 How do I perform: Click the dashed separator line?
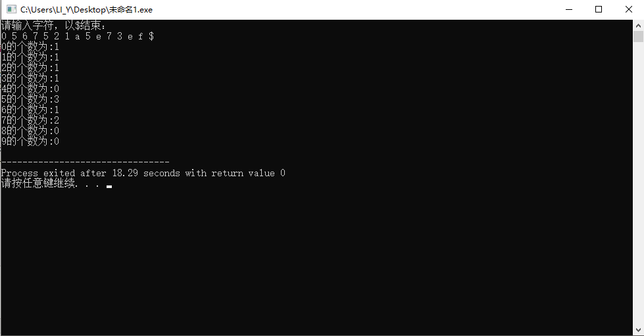(x=86, y=162)
